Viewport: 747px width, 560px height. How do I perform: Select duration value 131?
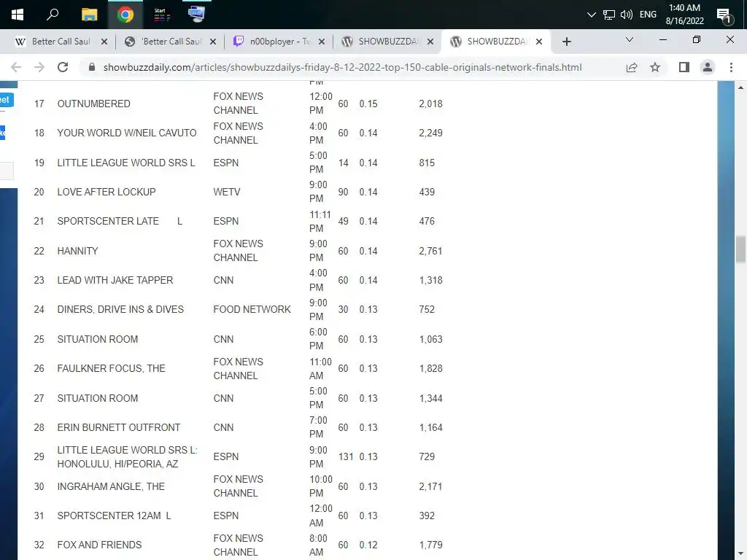(346, 456)
